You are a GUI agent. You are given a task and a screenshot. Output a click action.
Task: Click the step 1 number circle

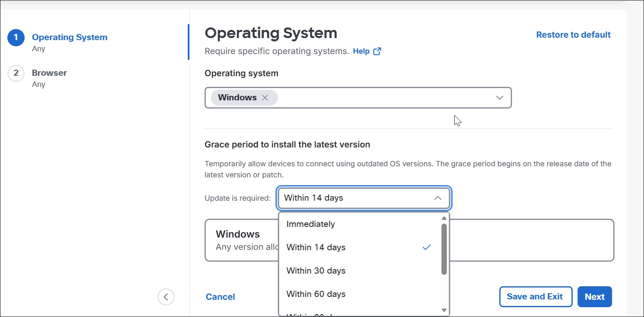tap(16, 38)
